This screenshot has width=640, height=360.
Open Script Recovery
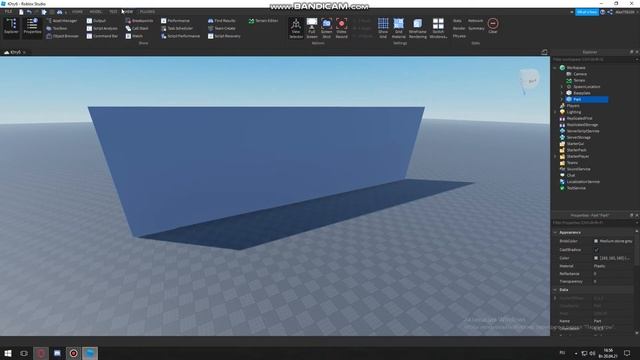224,36
